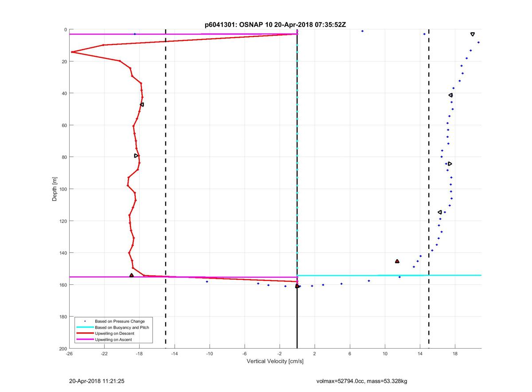Image resolution: width=532 pixels, height=392 pixels.
Task: Click the depth axis tick label '60'
Action: tap(64, 125)
